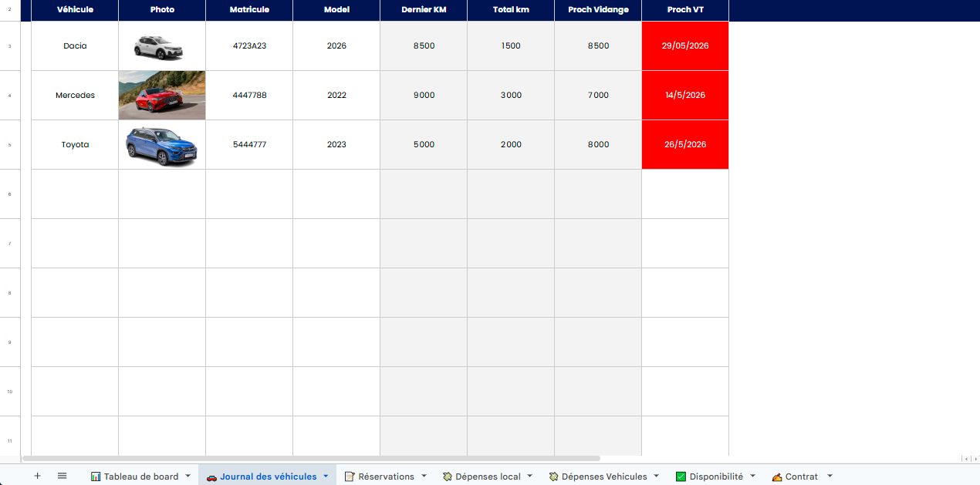This screenshot has width=980, height=485.
Task: Select Toyota Proch Vidange cell 8000
Action: tap(598, 145)
